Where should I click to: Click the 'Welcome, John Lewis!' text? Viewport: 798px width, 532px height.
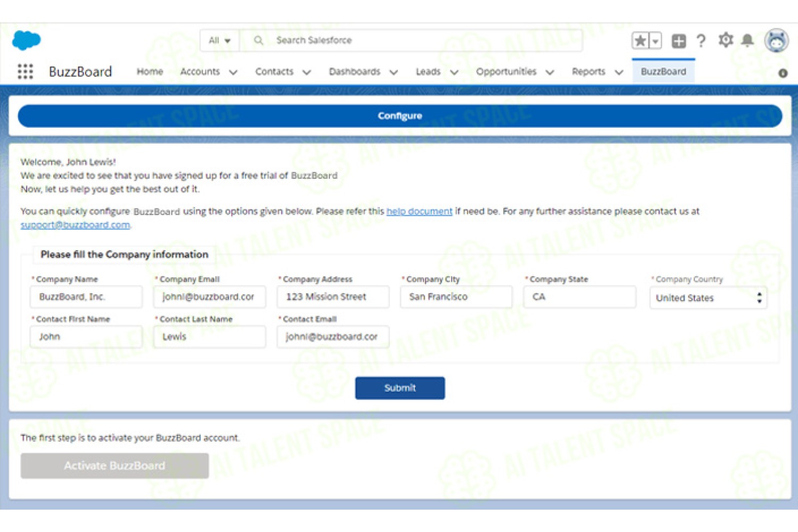click(x=68, y=162)
